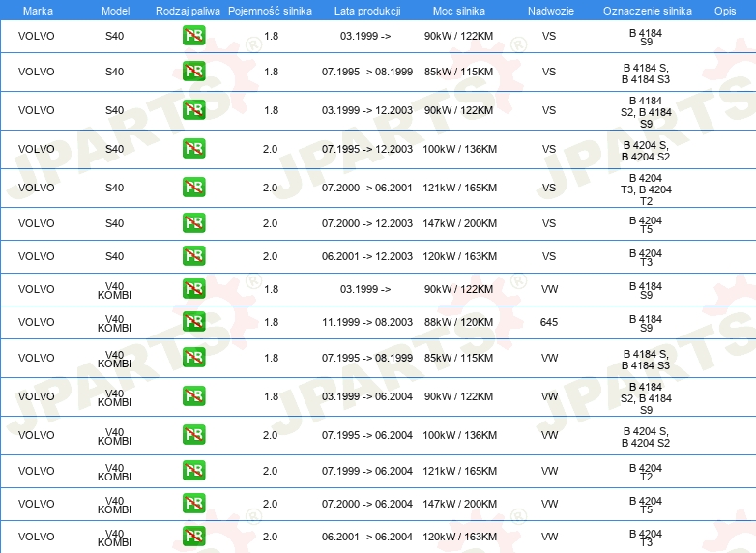Viewport: 756px width, 553px height.
Task: Select the fuel icon for V40 KOMBI 07.1995 -> 08.1999
Action: pyautogui.click(x=193, y=358)
